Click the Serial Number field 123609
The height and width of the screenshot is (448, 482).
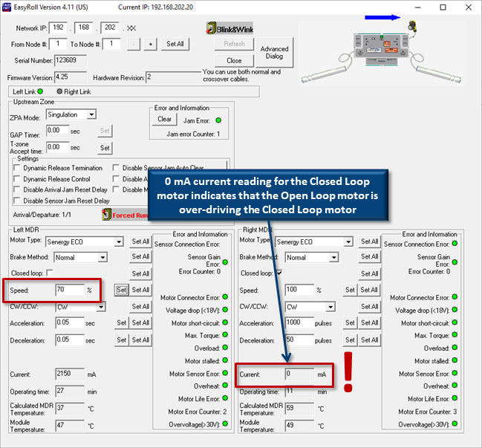pyautogui.click(x=71, y=60)
